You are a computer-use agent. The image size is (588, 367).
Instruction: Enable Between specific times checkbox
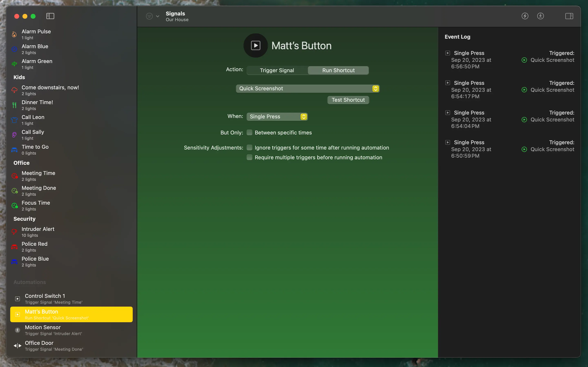(x=249, y=133)
